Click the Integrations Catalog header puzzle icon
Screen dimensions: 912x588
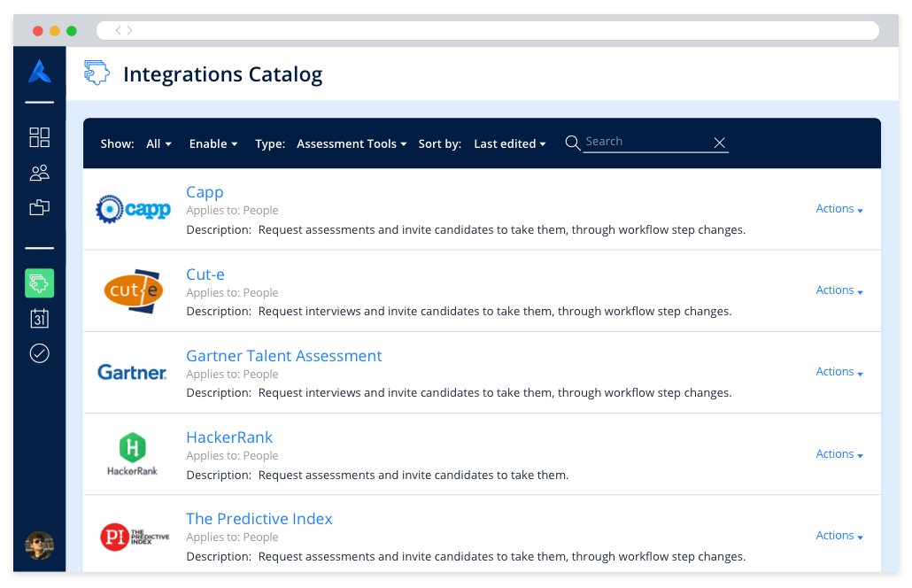pos(97,73)
